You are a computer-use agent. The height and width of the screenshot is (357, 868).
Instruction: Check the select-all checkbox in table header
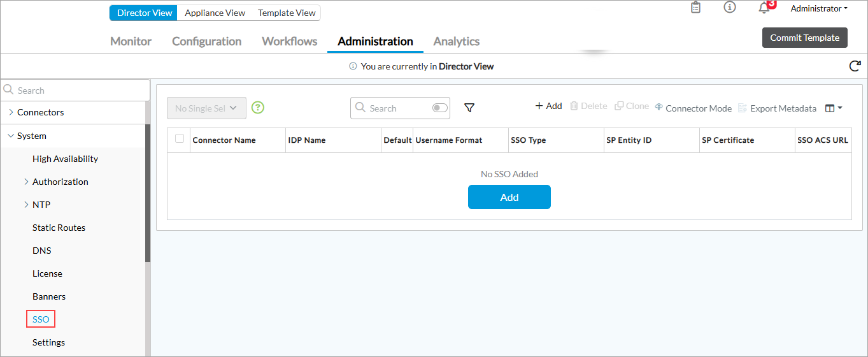[180, 139]
